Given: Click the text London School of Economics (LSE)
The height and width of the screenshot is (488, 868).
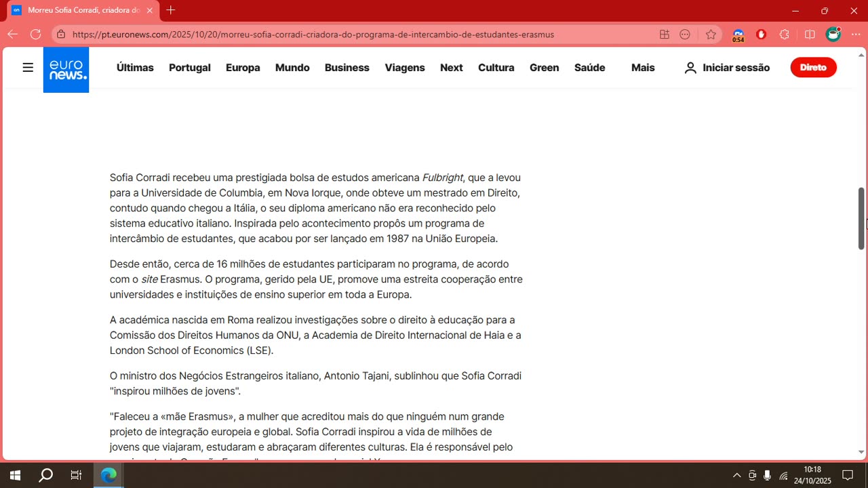Looking at the screenshot, I should coord(192,350).
